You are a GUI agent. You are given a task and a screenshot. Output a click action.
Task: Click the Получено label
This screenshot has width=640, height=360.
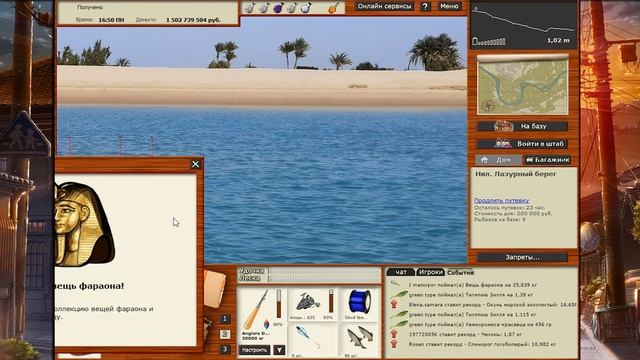(x=90, y=7)
